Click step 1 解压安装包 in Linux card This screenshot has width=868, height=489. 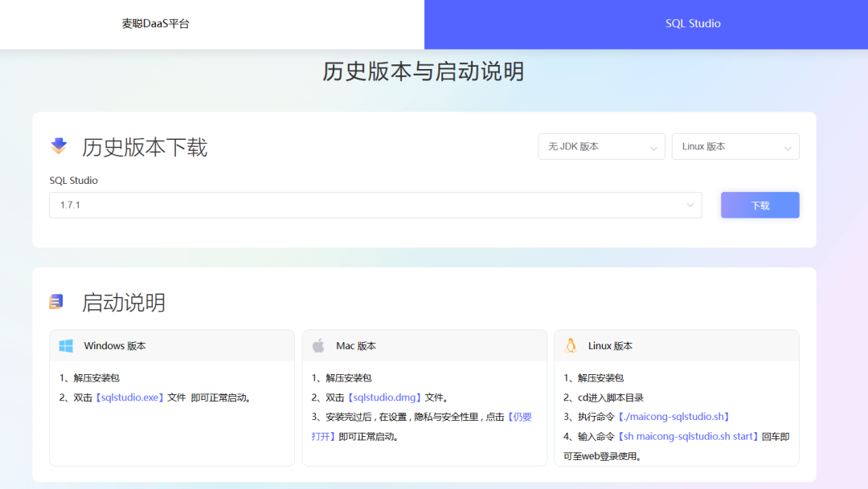click(593, 378)
